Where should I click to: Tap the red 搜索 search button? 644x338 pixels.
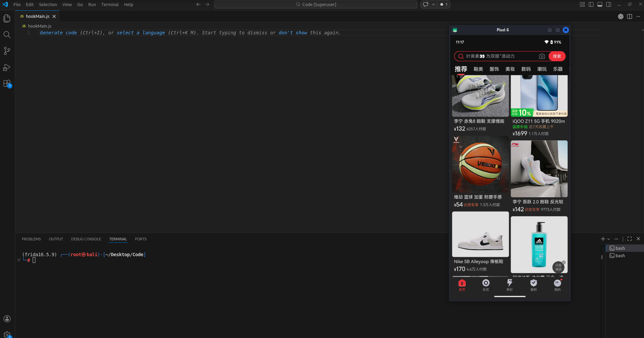pos(557,56)
